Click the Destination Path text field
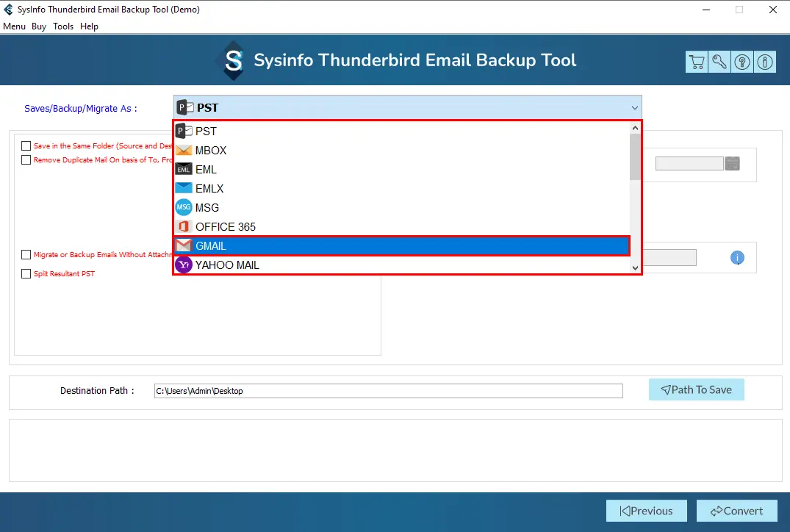Screen dimensions: 790x532 pos(389,391)
